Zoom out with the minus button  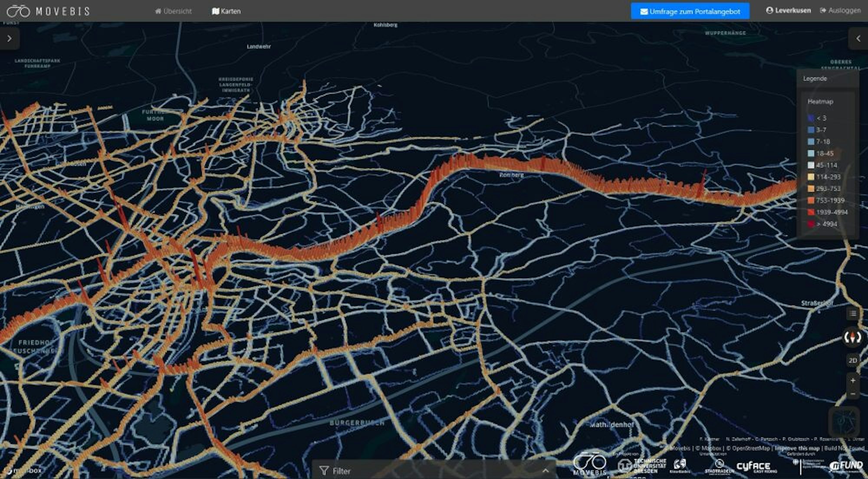tap(853, 394)
